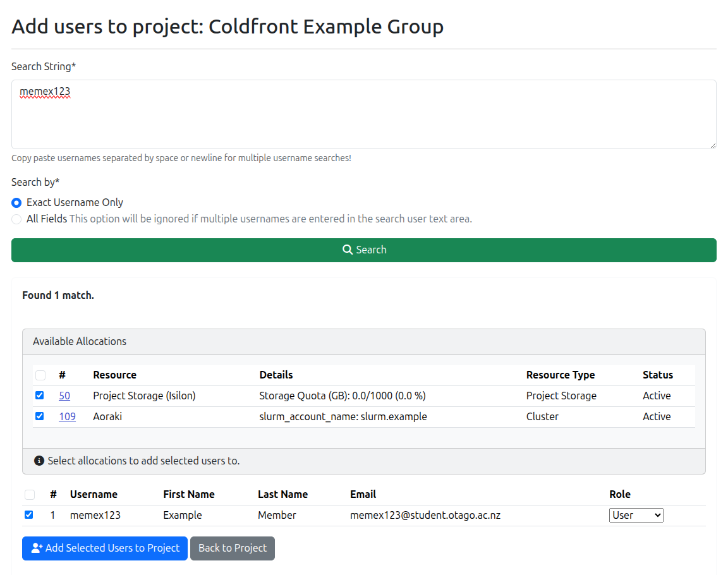
Task: Click the First Name column header
Action: click(189, 494)
